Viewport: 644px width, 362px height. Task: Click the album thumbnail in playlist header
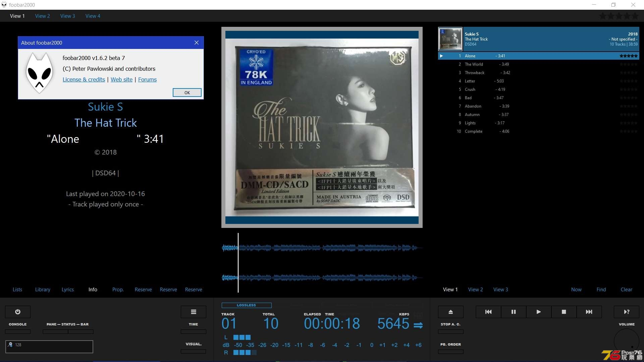pos(450,39)
